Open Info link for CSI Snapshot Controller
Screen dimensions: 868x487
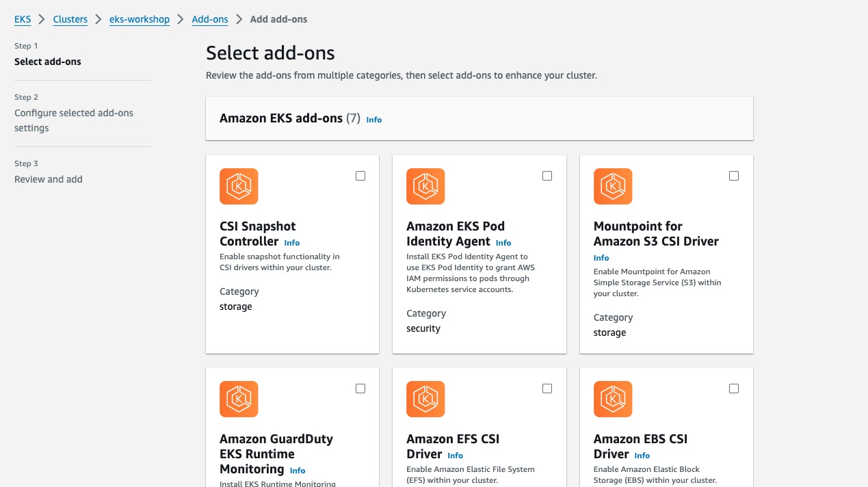coord(292,243)
